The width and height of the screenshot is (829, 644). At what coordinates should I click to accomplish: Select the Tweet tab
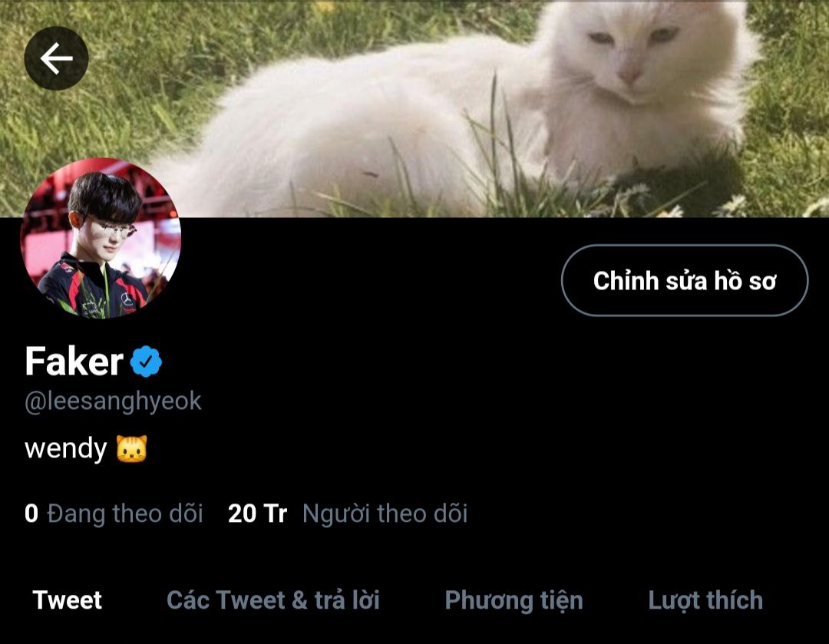pos(67,600)
